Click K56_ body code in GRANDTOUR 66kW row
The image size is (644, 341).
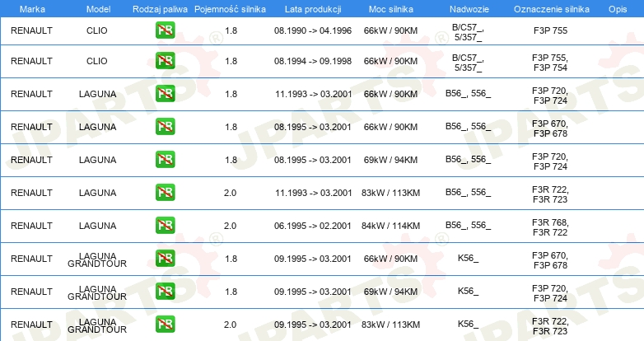click(x=469, y=258)
